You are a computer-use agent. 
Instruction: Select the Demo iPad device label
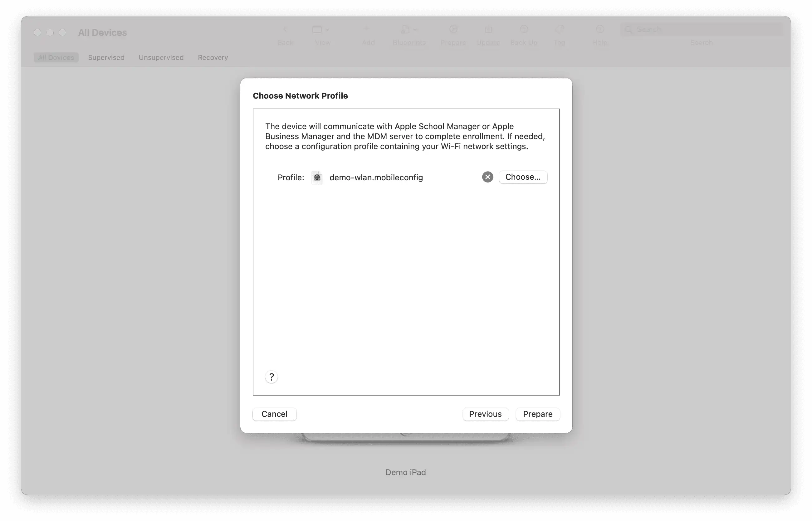coord(405,472)
